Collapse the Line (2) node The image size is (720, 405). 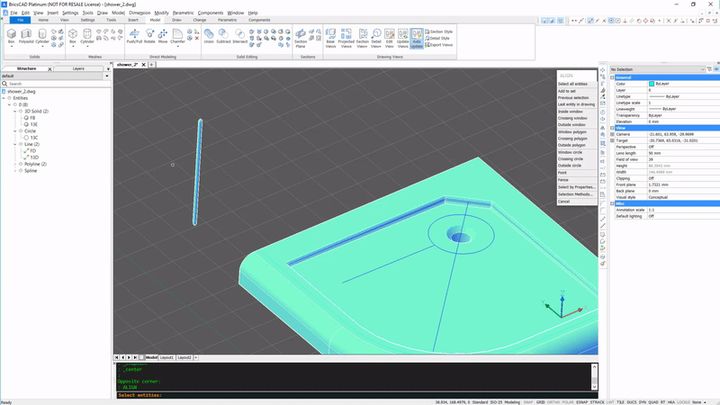(15, 144)
